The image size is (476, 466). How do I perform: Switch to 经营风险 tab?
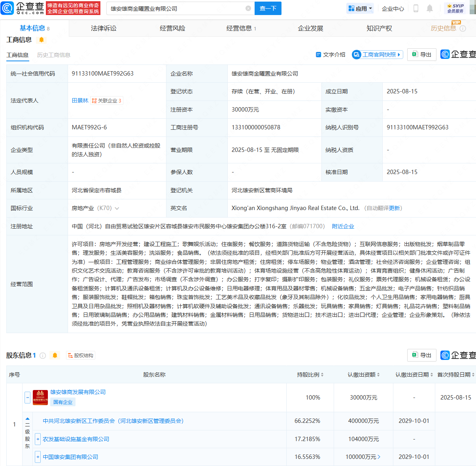pos(172,28)
